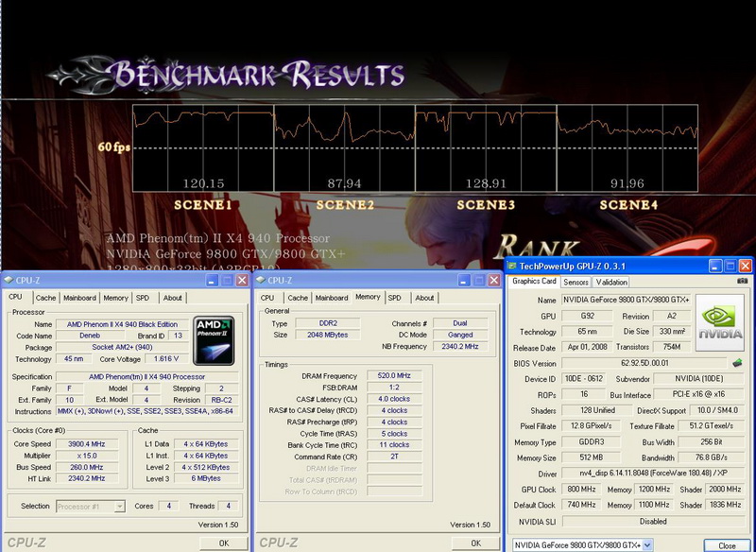Minimize the left CPU-Z window
The width and height of the screenshot is (756, 552).
[x=212, y=280]
